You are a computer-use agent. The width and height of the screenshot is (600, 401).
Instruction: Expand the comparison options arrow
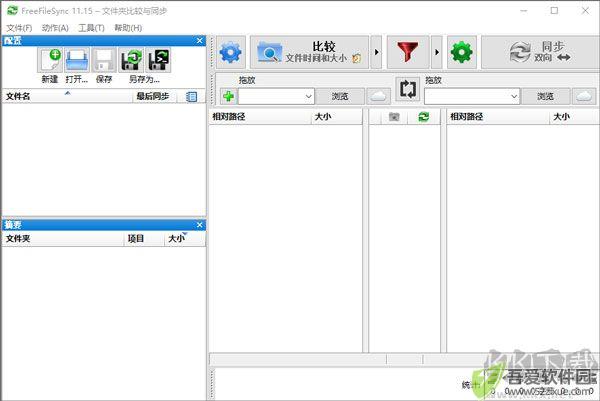click(376, 52)
